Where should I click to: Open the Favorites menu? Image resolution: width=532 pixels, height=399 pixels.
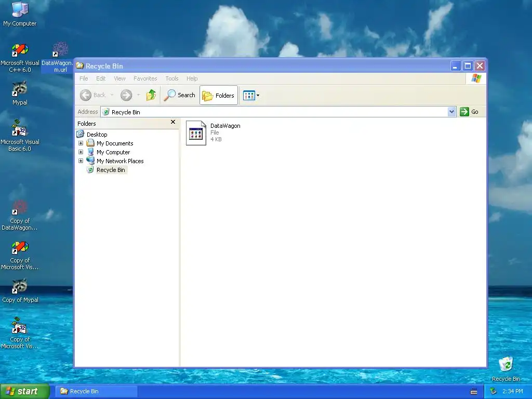[x=145, y=78]
